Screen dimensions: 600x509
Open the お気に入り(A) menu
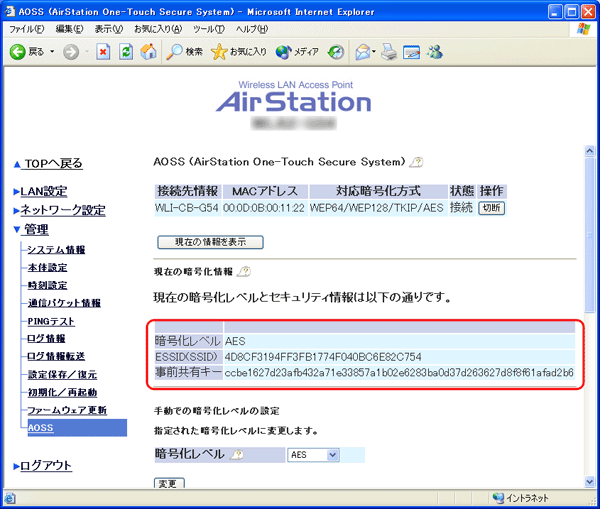158,29
